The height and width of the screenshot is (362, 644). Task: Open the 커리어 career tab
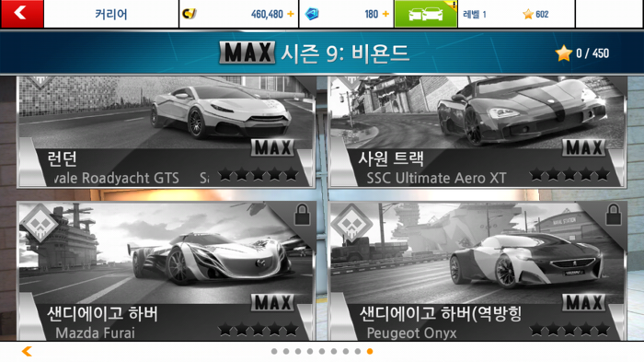tap(111, 14)
